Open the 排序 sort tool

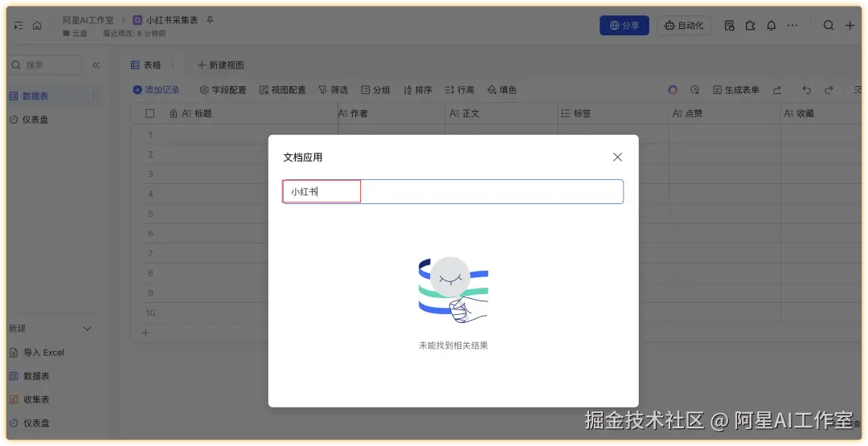click(x=417, y=90)
